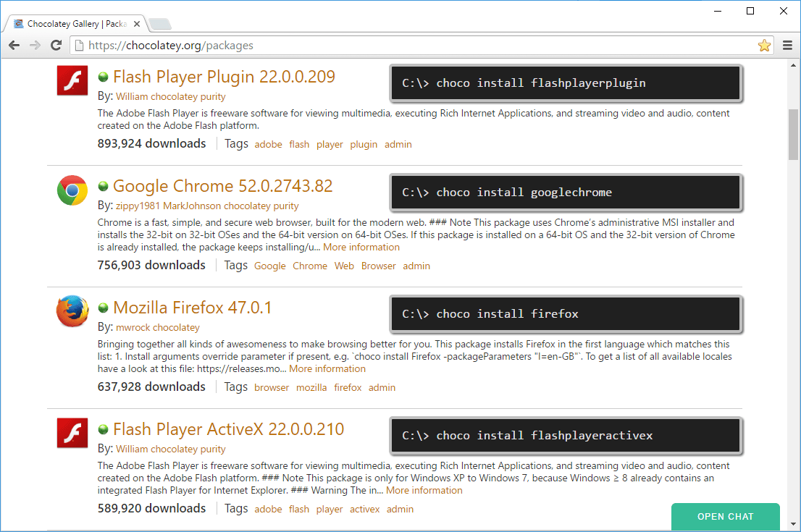The image size is (801, 532).
Task: Click the flash tag under Flash Player Plugin
Action: click(x=299, y=145)
